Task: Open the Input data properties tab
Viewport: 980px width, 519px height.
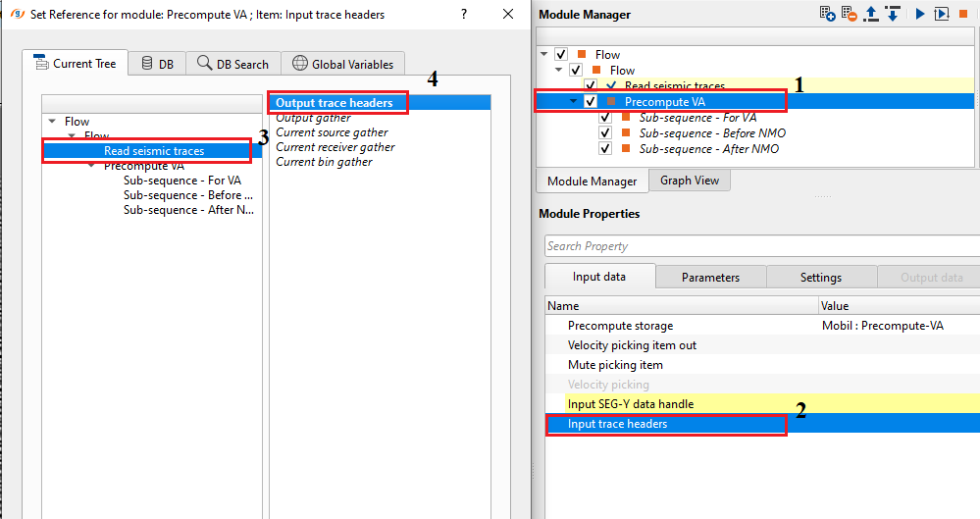Action: click(x=599, y=277)
